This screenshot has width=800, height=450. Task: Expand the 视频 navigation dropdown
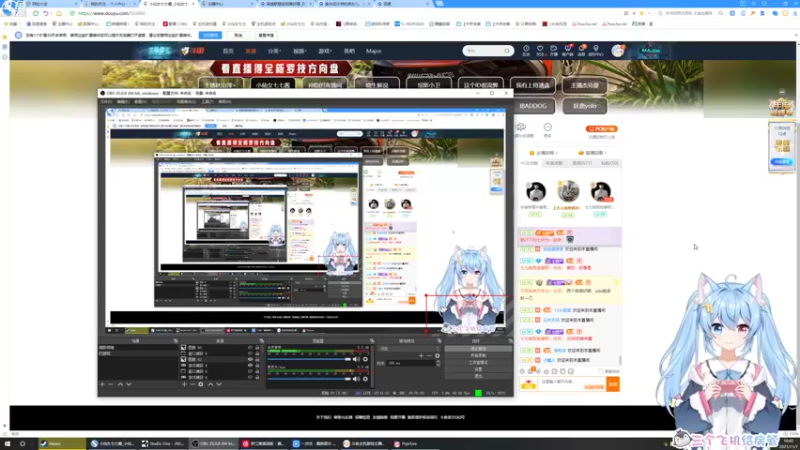[x=299, y=51]
